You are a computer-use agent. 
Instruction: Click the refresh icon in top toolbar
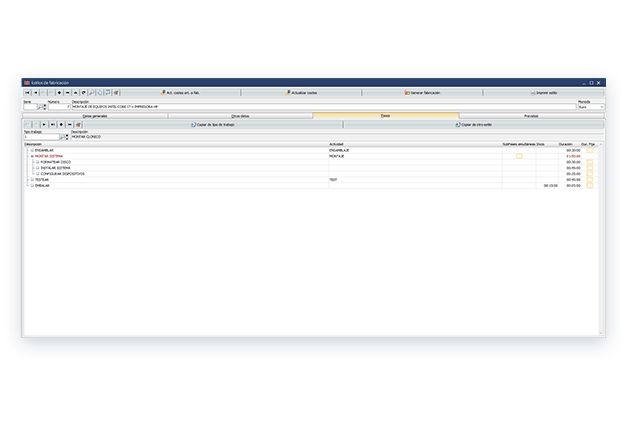pyautogui.click(x=83, y=92)
